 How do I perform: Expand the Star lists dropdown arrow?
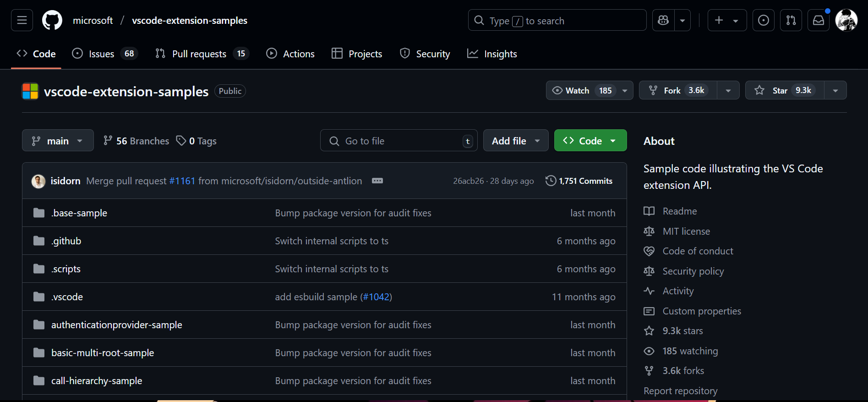(x=835, y=90)
